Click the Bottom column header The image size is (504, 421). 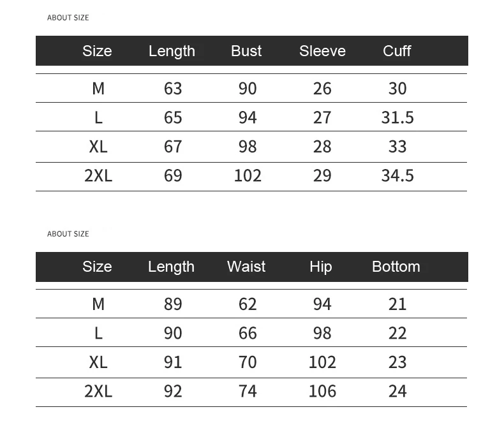click(396, 267)
